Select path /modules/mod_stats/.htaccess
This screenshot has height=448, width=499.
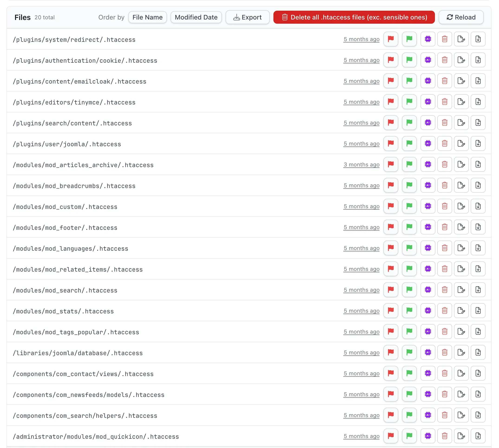(63, 311)
